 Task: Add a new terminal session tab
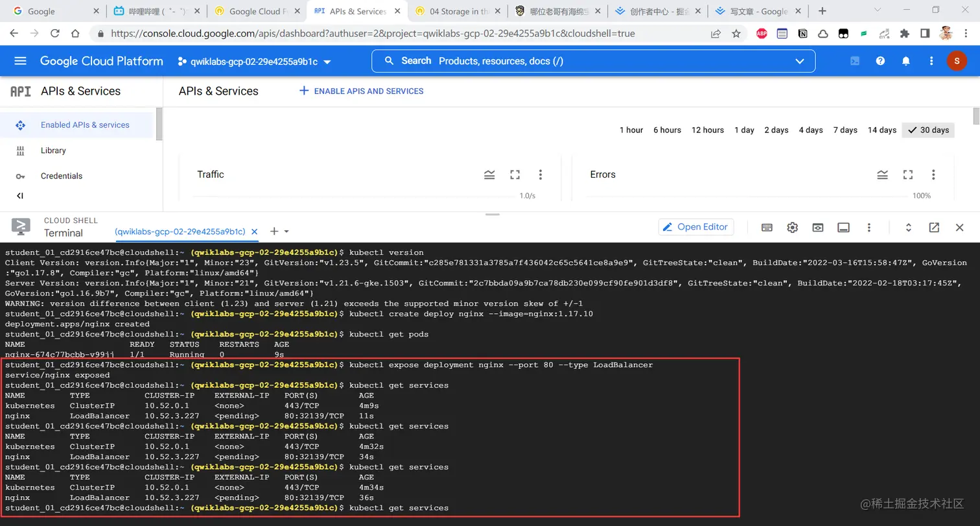point(274,232)
